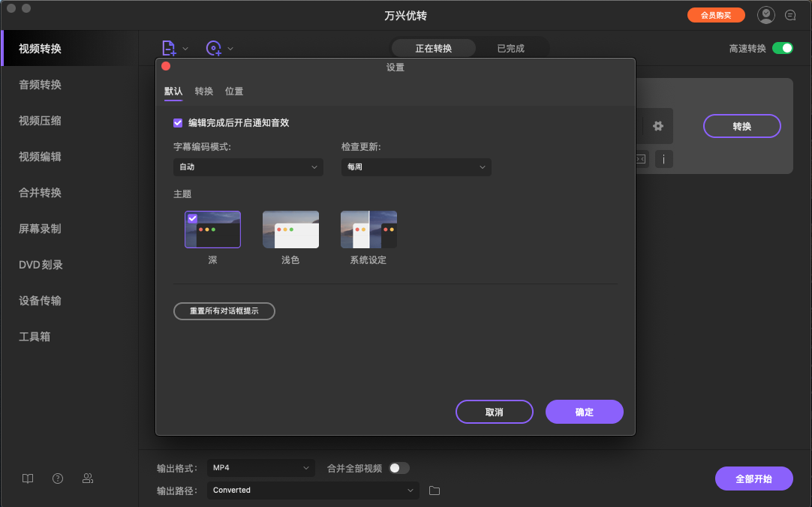Open the 检查更新 frequency dropdown
812x507 pixels.
[416, 167]
